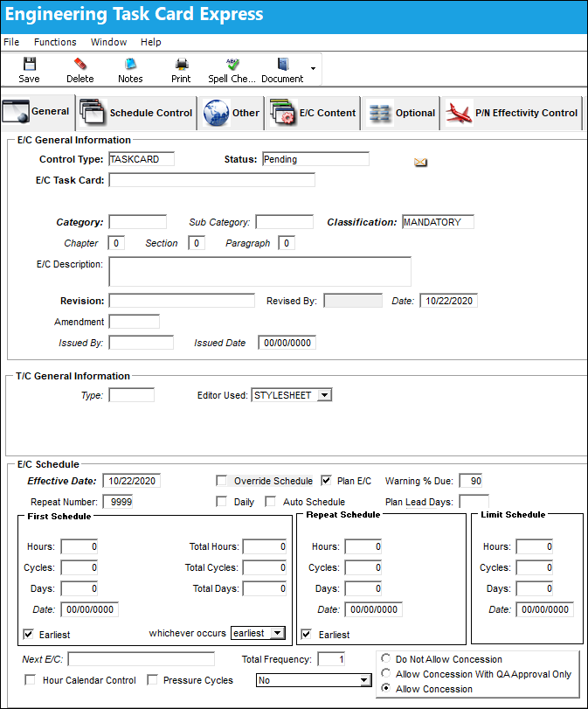Expand the Editor Used STYLESHEET dropdown

tap(324, 395)
